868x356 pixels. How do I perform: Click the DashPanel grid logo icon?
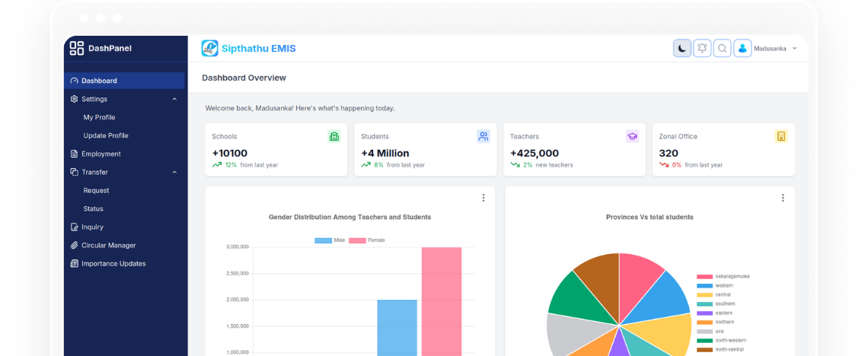pyautogui.click(x=77, y=49)
